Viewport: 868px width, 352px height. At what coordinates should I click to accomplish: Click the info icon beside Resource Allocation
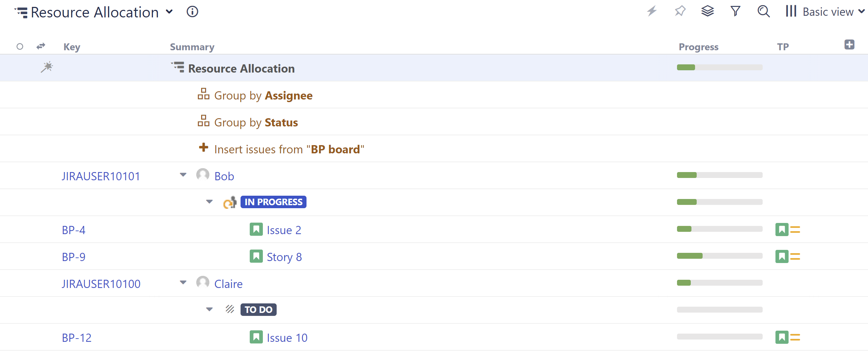pyautogui.click(x=192, y=12)
